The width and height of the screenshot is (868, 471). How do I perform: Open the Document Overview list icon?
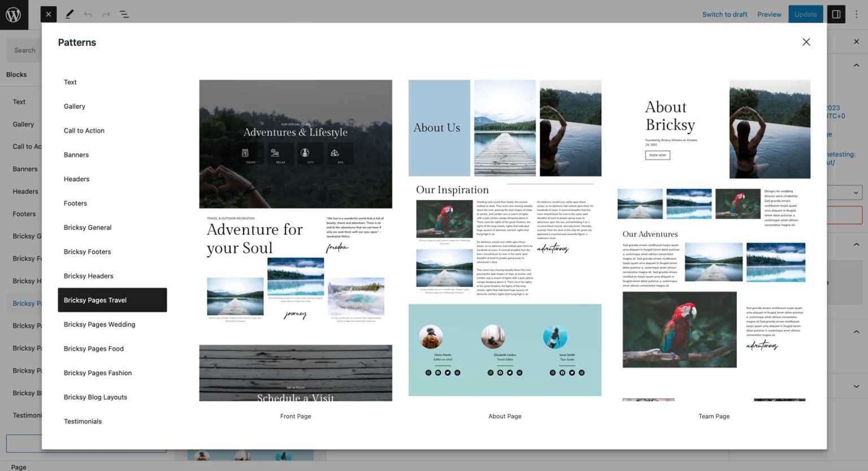tap(124, 14)
